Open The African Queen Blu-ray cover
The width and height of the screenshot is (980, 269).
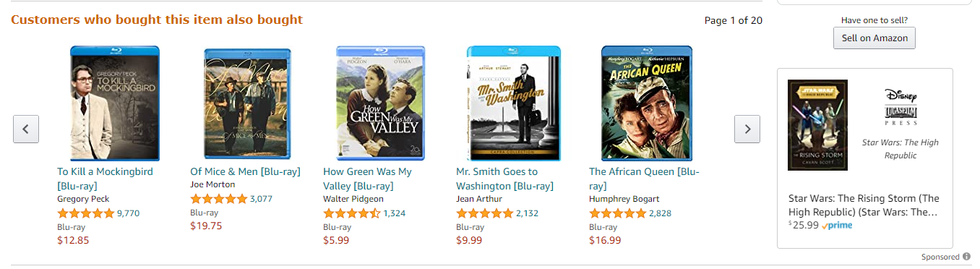coord(647,103)
